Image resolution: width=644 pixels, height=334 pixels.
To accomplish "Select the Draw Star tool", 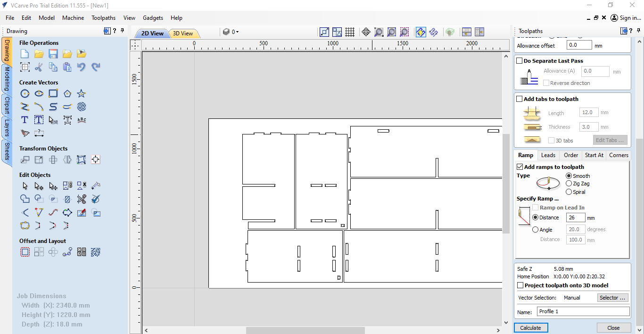I will (x=82, y=93).
